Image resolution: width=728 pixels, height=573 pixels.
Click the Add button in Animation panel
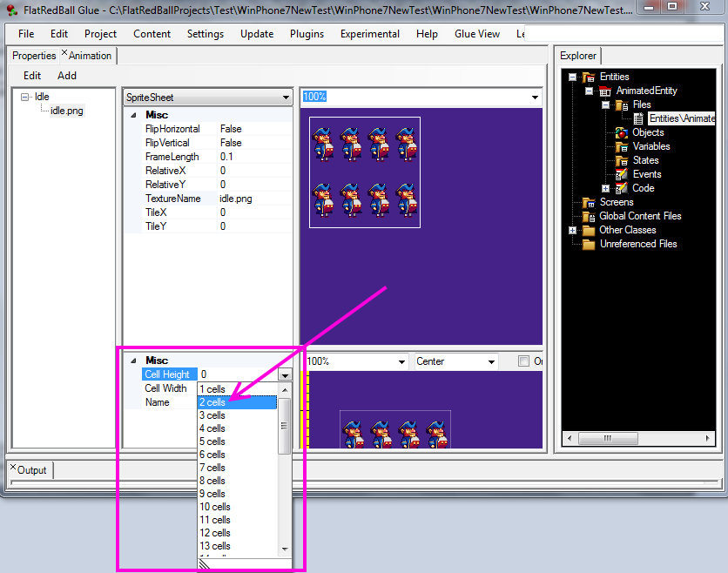pos(67,76)
